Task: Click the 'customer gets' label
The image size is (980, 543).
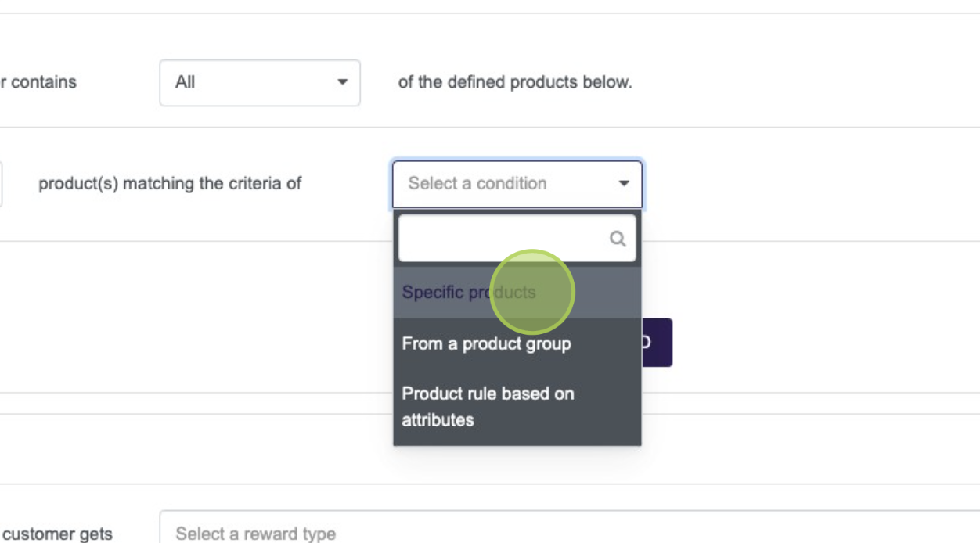Action: [57, 534]
